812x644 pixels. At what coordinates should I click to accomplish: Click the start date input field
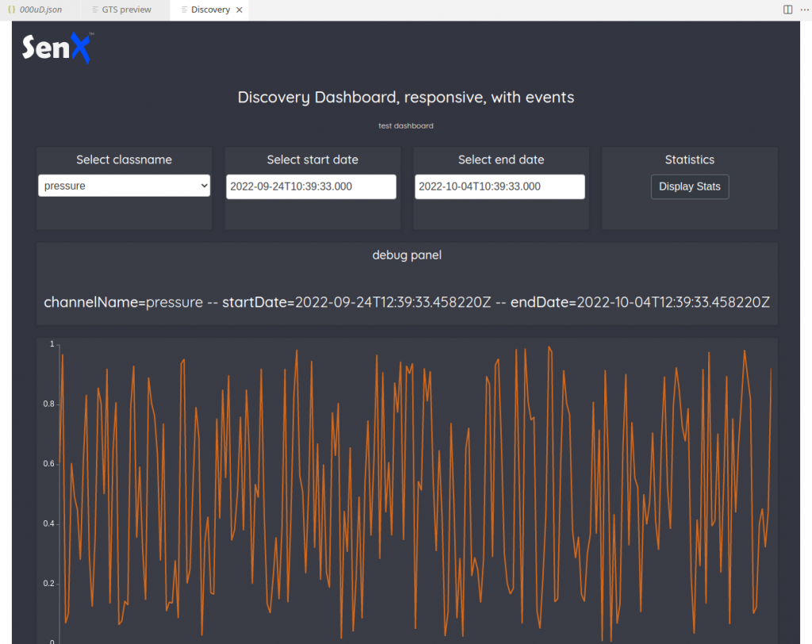[x=311, y=186]
